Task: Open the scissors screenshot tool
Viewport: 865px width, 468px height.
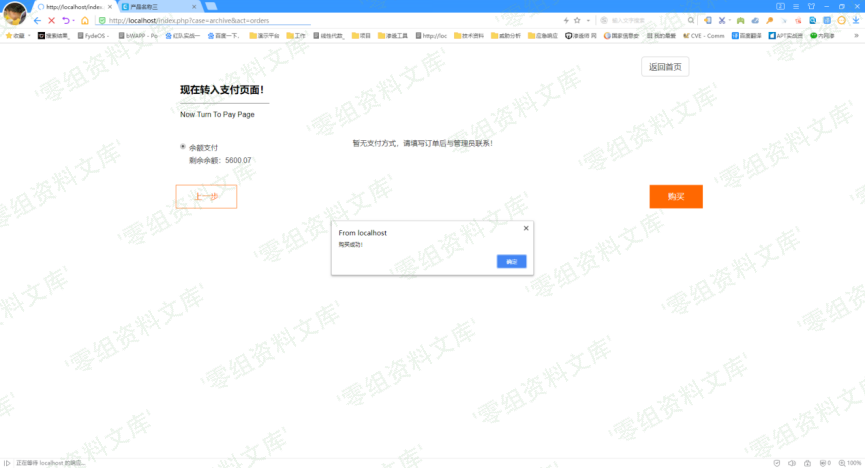Action: click(721, 20)
